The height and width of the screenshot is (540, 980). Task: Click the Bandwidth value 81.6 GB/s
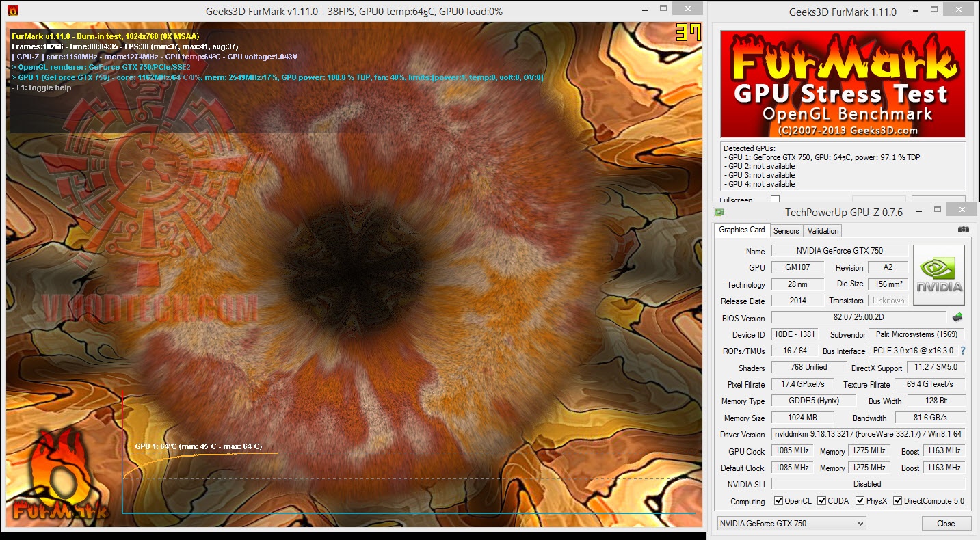pos(929,418)
